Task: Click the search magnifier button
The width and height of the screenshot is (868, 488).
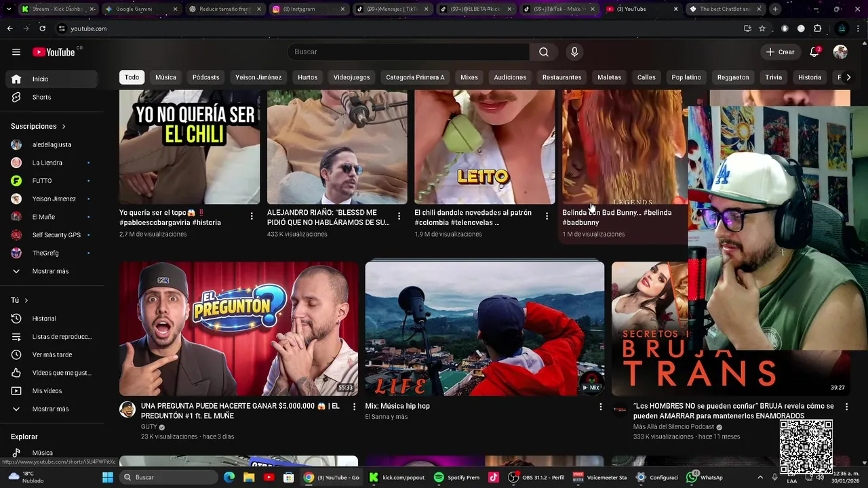Action: pyautogui.click(x=544, y=52)
